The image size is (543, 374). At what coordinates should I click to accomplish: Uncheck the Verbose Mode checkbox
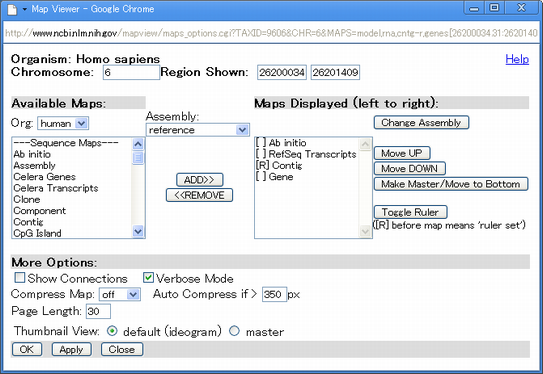pyautogui.click(x=149, y=278)
